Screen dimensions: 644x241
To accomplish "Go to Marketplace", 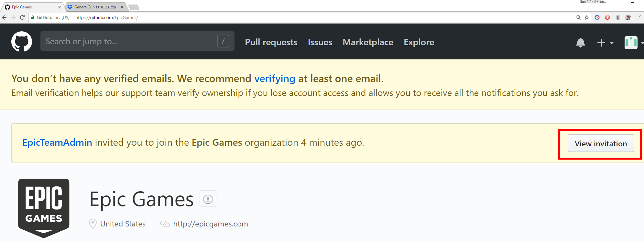I will 368,42.
